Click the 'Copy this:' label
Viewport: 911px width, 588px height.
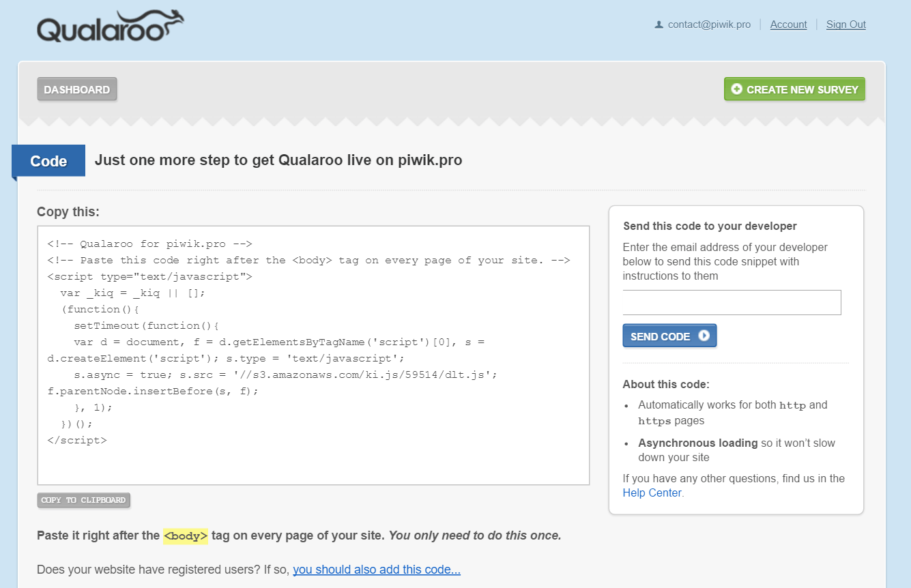[x=68, y=212]
